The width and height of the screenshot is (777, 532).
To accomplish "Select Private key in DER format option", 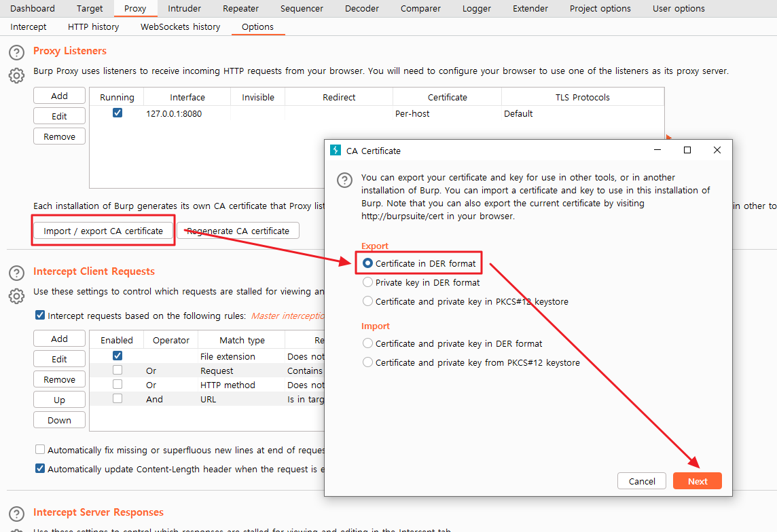I will pyautogui.click(x=367, y=282).
